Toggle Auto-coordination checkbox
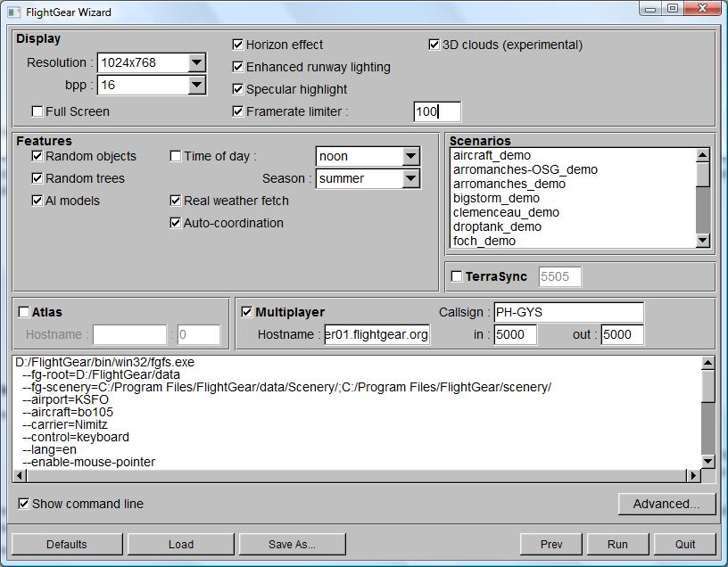Image resolution: width=728 pixels, height=567 pixels. tap(176, 223)
